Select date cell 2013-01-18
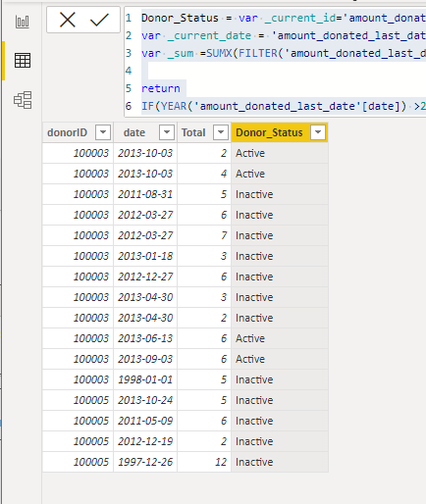The height and width of the screenshot is (504, 426). pyautogui.click(x=145, y=256)
